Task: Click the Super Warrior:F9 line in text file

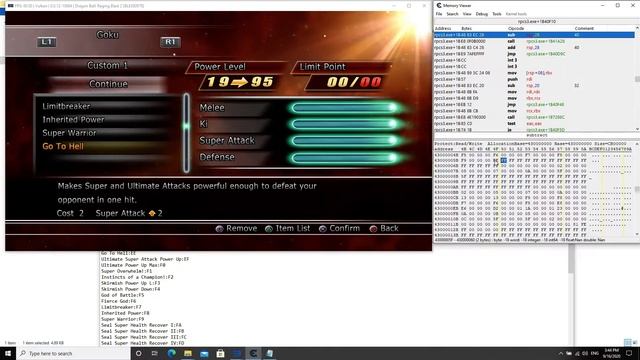Action: click(x=122, y=319)
